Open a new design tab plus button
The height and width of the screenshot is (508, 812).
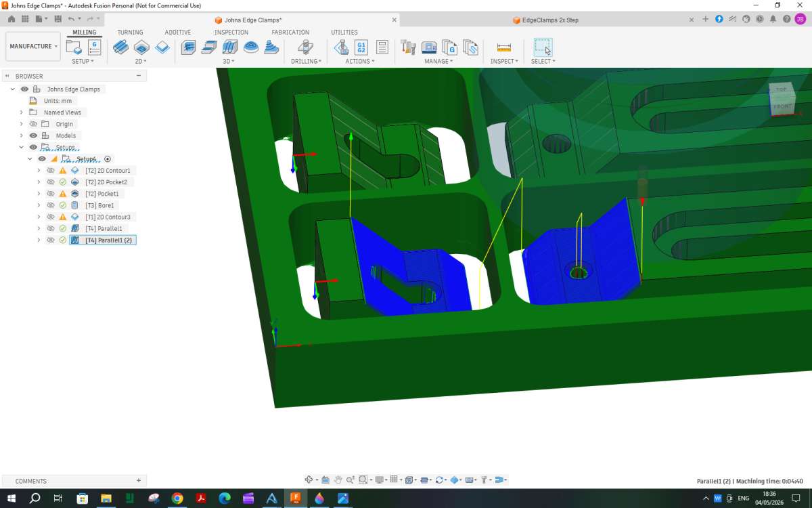pyautogui.click(x=706, y=20)
